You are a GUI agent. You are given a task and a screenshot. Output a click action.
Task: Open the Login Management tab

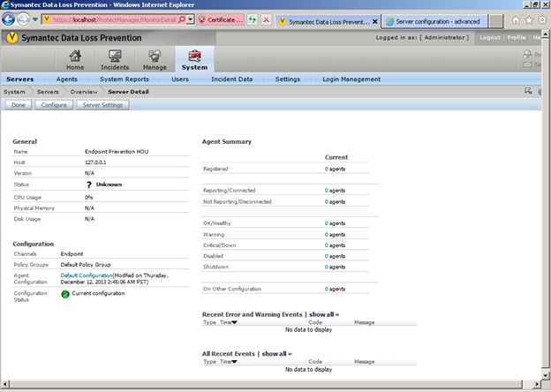(x=351, y=79)
